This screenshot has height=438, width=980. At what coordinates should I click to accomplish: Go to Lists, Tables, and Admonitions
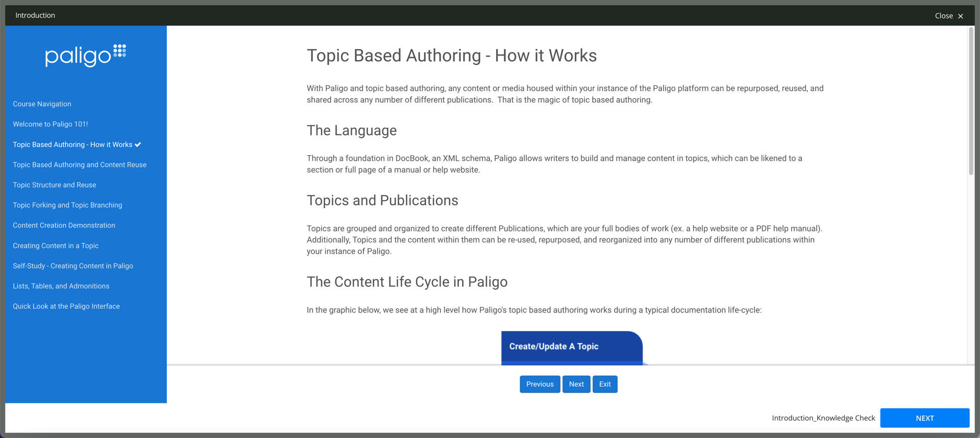click(x=61, y=286)
